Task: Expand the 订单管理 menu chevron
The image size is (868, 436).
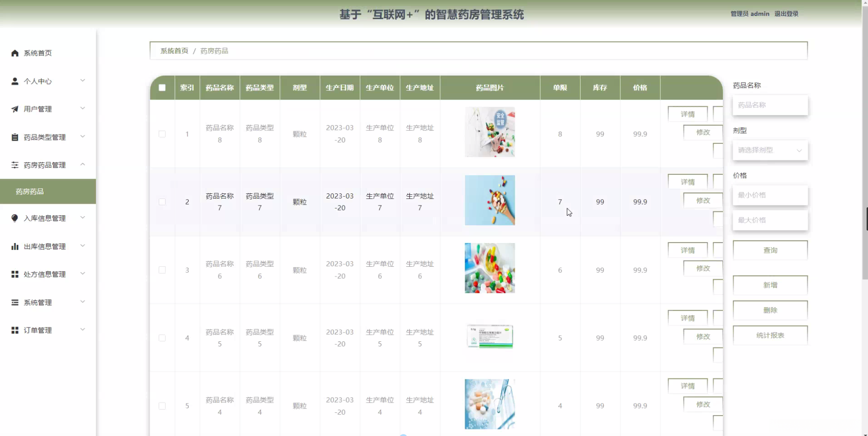Action: click(x=83, y=330)
